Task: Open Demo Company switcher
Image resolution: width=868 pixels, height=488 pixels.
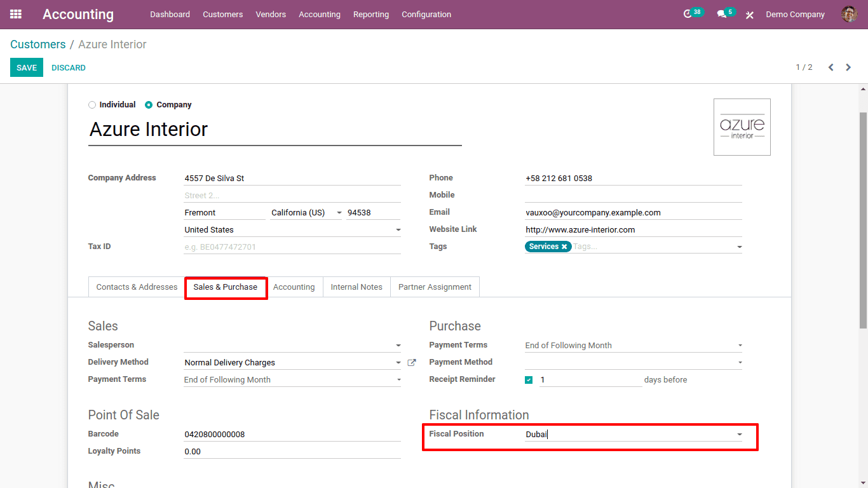Action: (x=795, y=14)
